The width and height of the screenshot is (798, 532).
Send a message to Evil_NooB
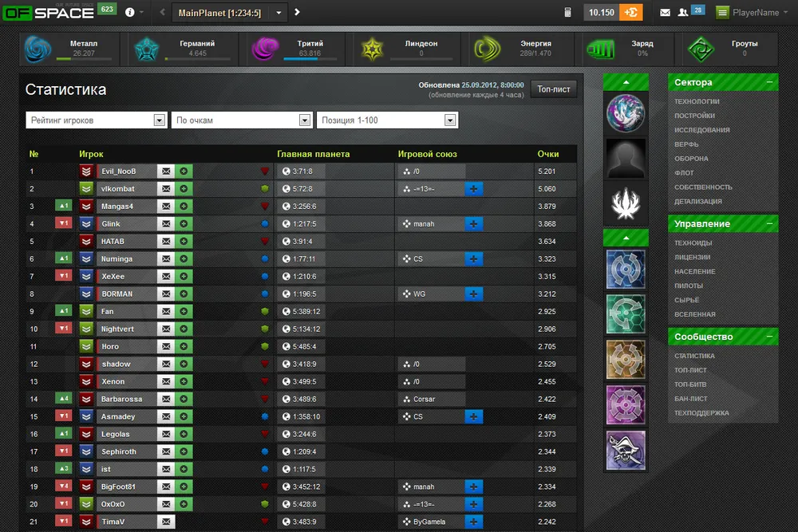[165, 171]
